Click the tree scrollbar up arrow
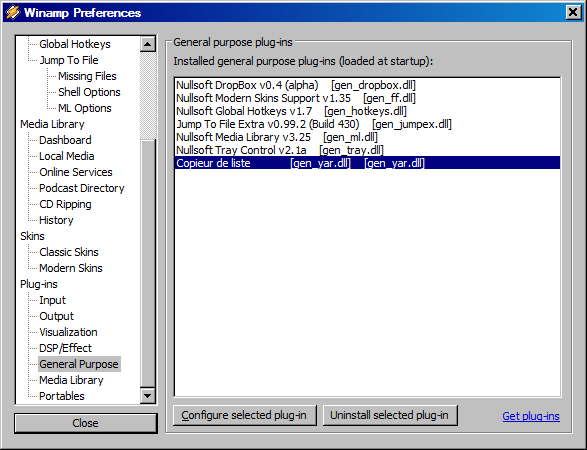Screen dimensions: 587x450 pos(147,44)
